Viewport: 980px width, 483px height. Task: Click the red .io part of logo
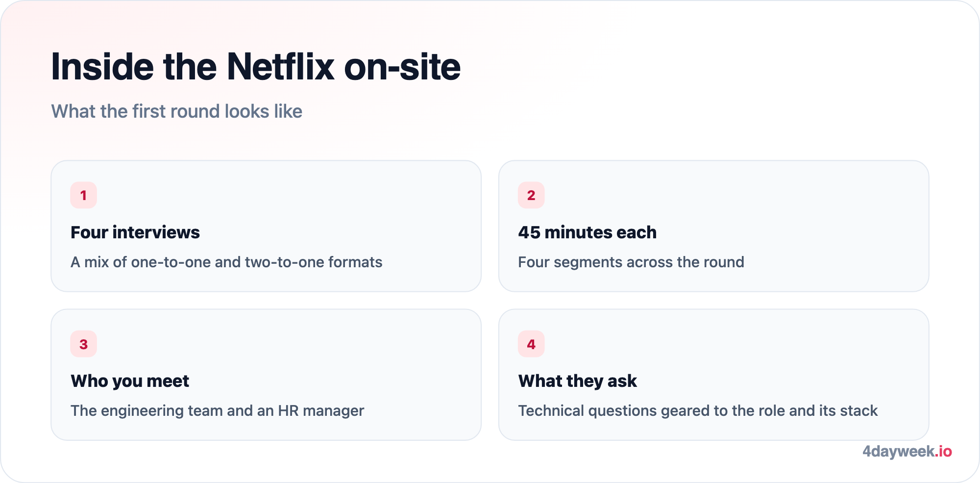943,451
